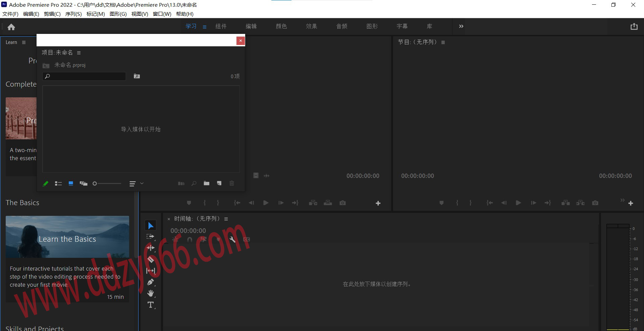Select the Slip tool
Screen dimensions: 644x331
[151, 271]
